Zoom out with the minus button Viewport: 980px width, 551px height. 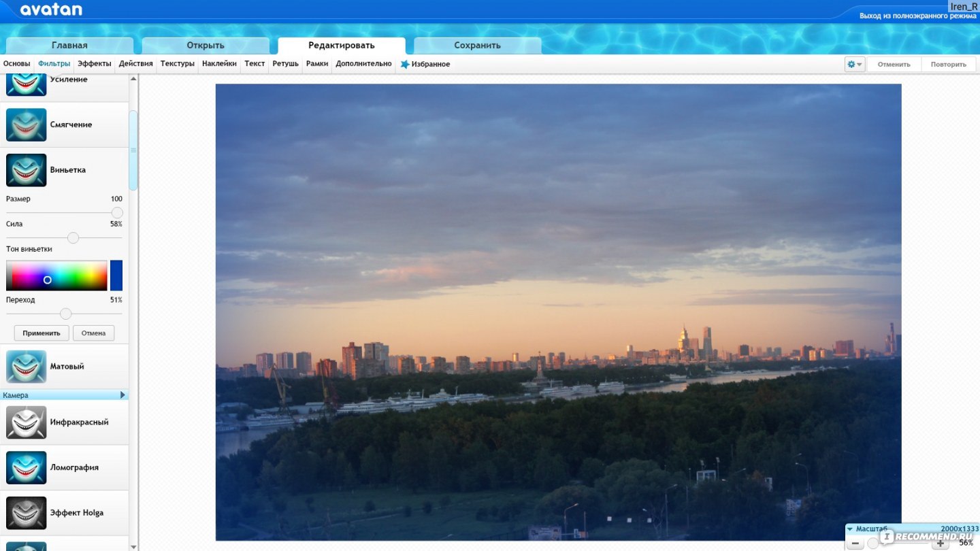[855, 543]
